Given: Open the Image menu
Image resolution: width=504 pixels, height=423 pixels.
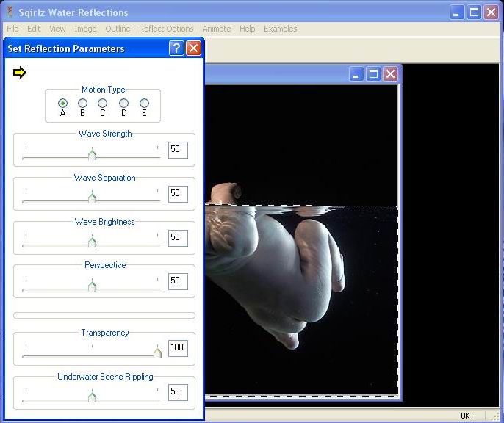Looking at the screenshot, I should 85,29.
